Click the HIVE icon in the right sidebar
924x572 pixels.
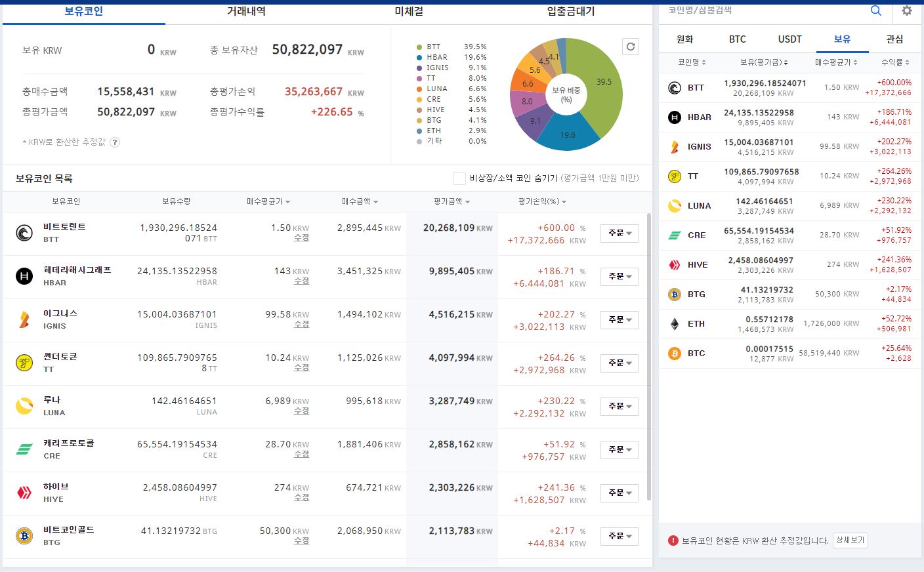[x=675, y=265]
